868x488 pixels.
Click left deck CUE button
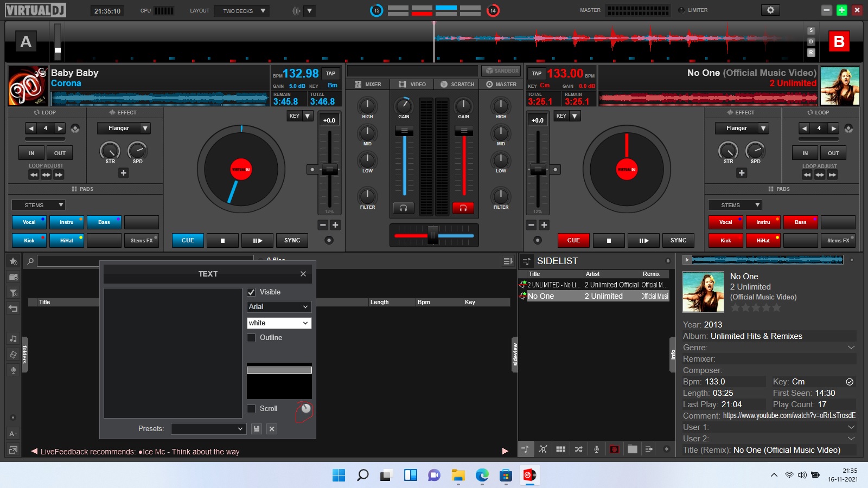188,240
